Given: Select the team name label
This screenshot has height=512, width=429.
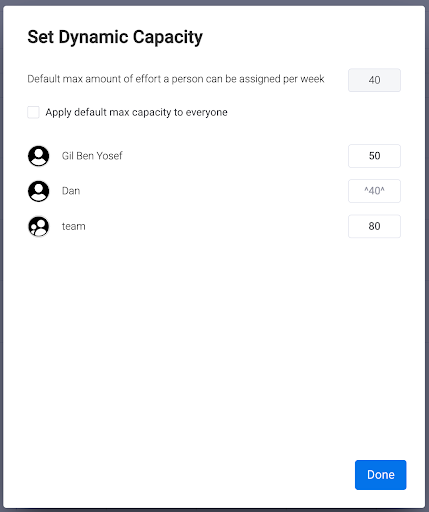Looking at the screenshot, I should click(x=74, y=226).
